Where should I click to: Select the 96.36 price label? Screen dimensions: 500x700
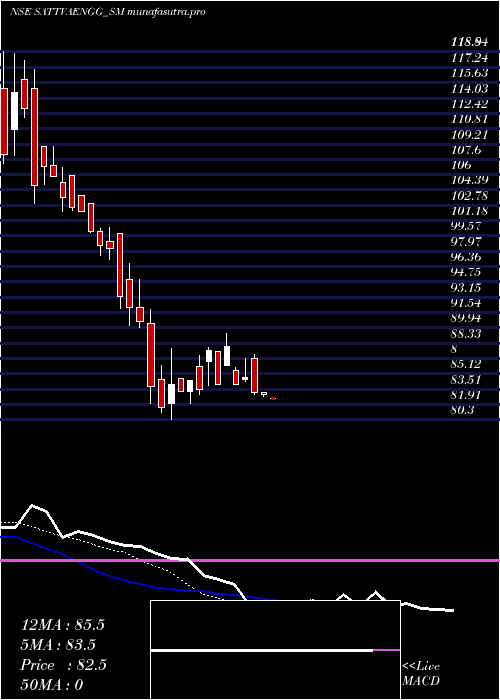(466, 257)
